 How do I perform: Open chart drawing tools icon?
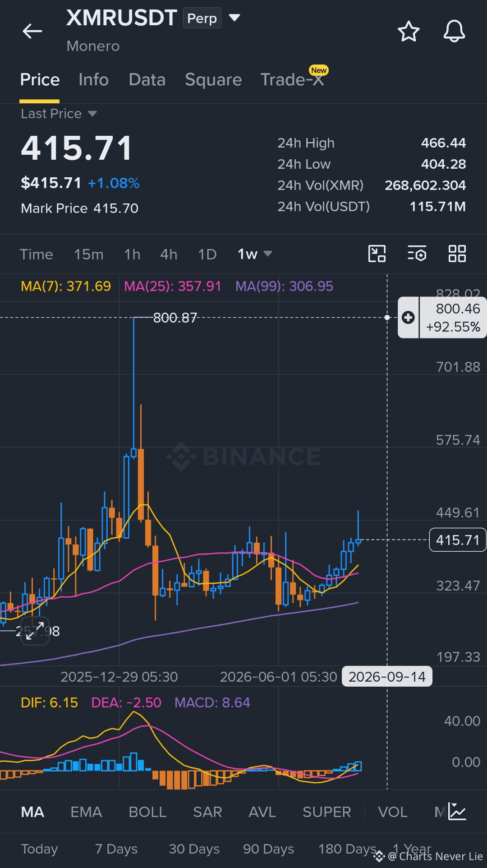pyautogui.click(x=377, y=254)
